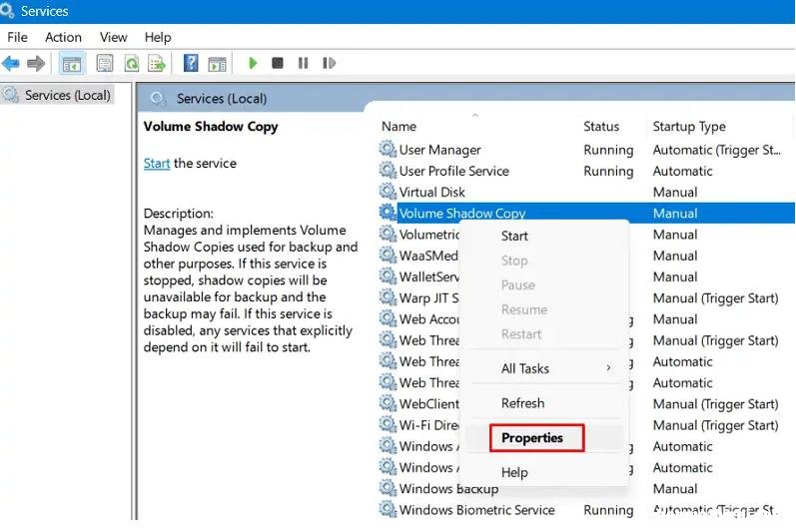Open the Action menu

coord(63,37)
